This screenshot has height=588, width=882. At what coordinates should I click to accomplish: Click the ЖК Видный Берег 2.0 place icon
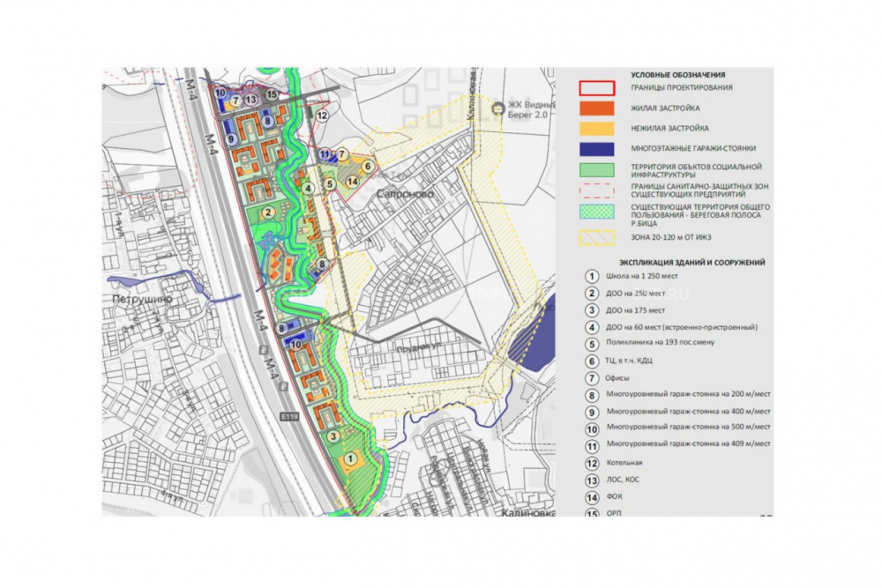(x=497, y=108)
